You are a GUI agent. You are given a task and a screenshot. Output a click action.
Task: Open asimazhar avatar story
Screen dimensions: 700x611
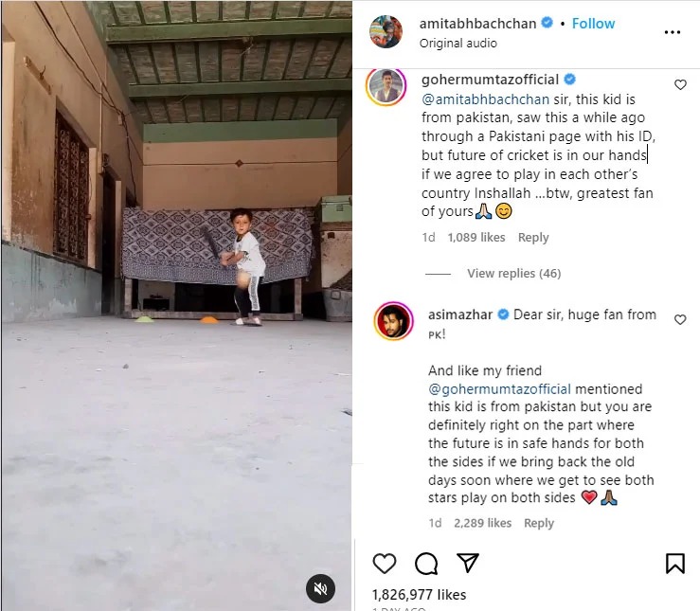click(394, 321)
